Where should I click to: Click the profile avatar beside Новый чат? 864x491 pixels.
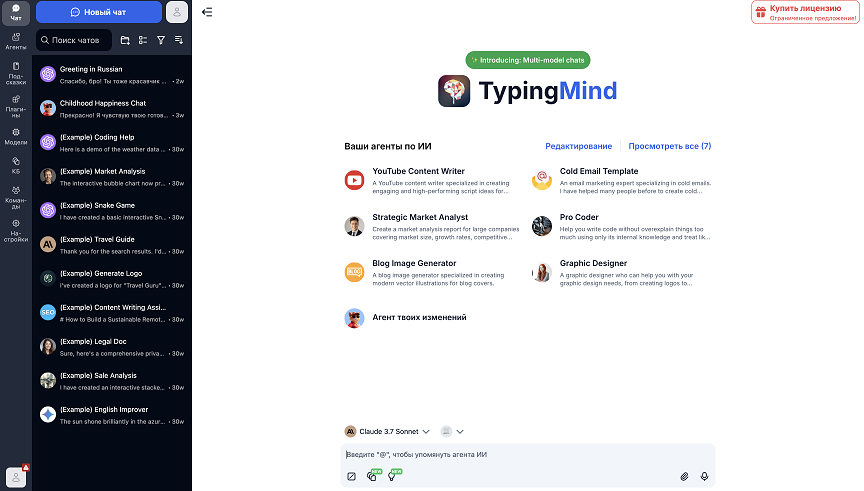pos(177,12)
